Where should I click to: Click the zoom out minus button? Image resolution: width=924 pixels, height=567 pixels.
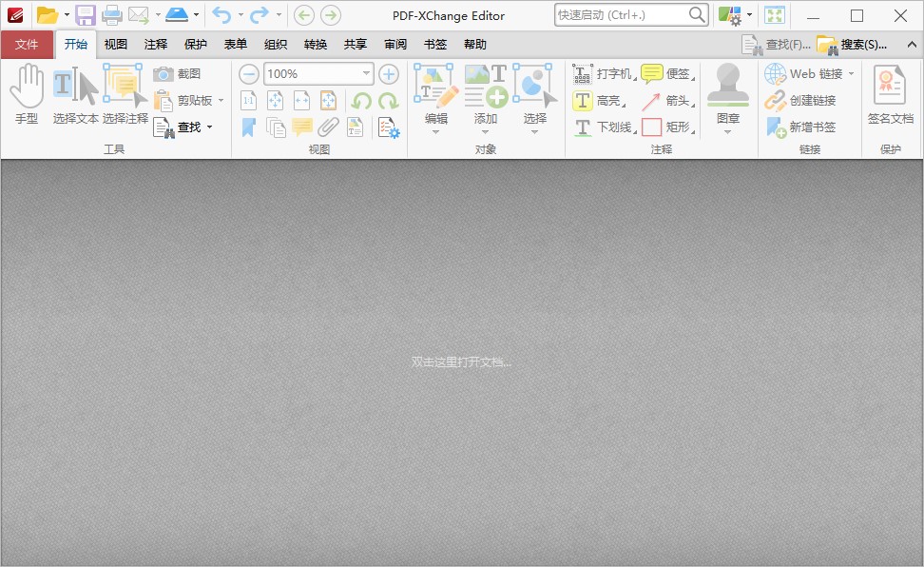coord(248,74)
